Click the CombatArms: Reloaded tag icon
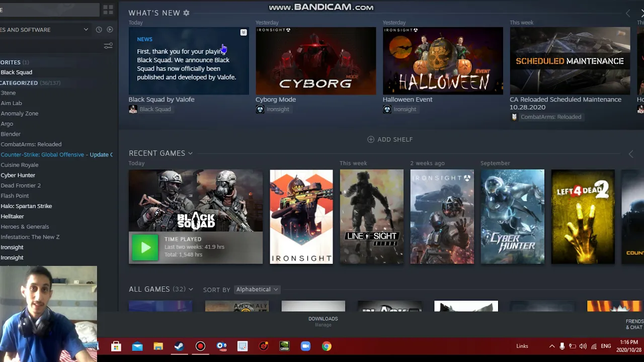 pyautogui.click(x=514, y=117)
